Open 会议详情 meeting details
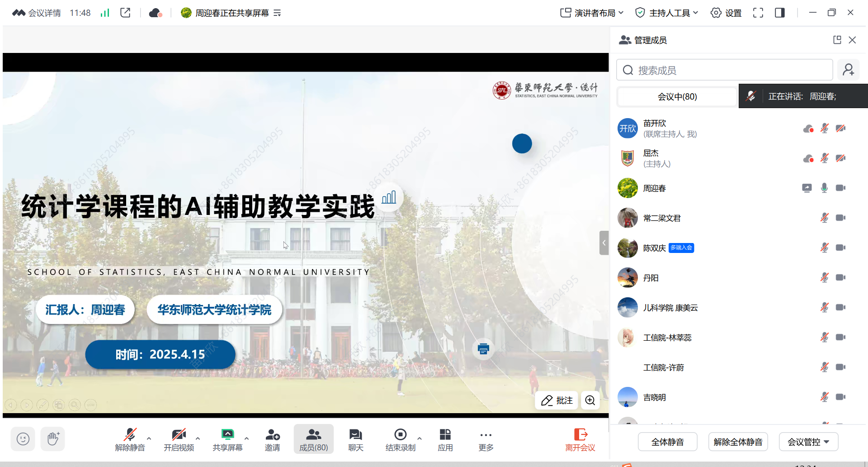 point(37,13)
